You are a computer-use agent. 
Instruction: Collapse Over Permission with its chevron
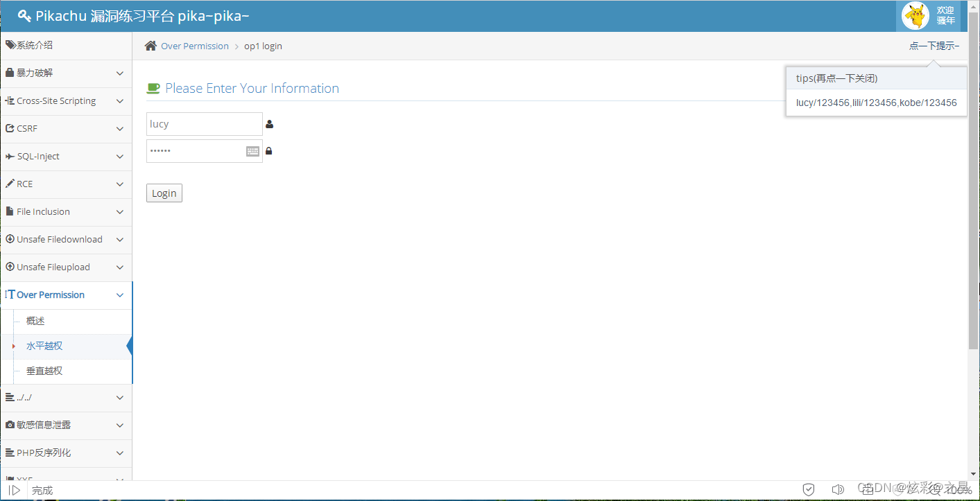pyautogui.click(x=120, y=295)
